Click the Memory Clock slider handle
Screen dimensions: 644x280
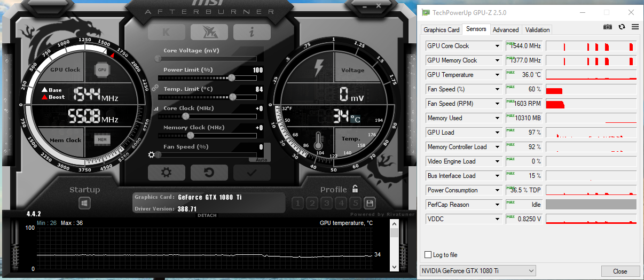pyautogui.click(x=190, y=135)
